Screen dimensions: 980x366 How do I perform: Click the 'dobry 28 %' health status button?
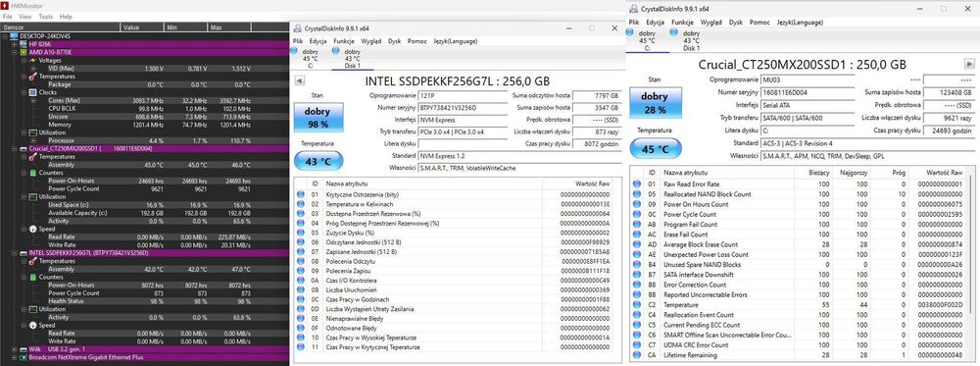(655, 103)
